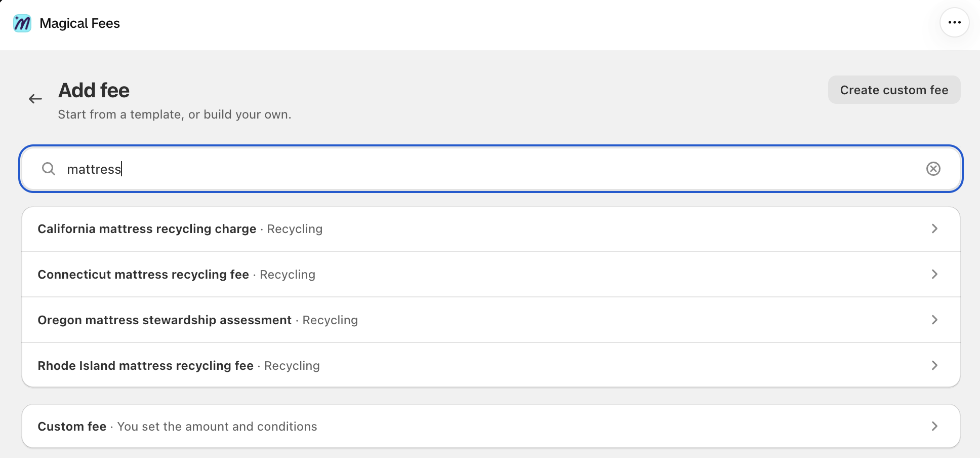Click chevron on Connecticut mattress recycling row
Image resolution: width=980 pixels, height=458 pixels.
934,274
